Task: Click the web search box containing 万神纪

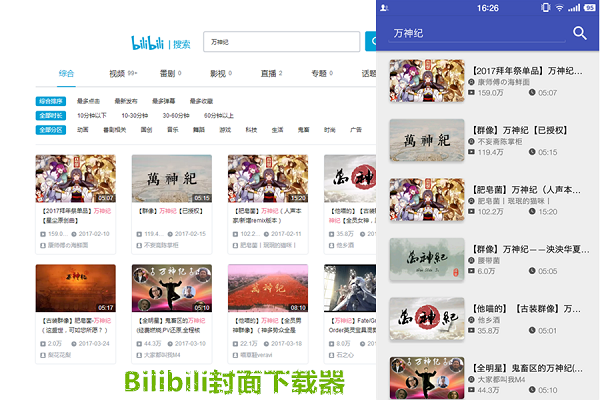Action: click(282, 41)
